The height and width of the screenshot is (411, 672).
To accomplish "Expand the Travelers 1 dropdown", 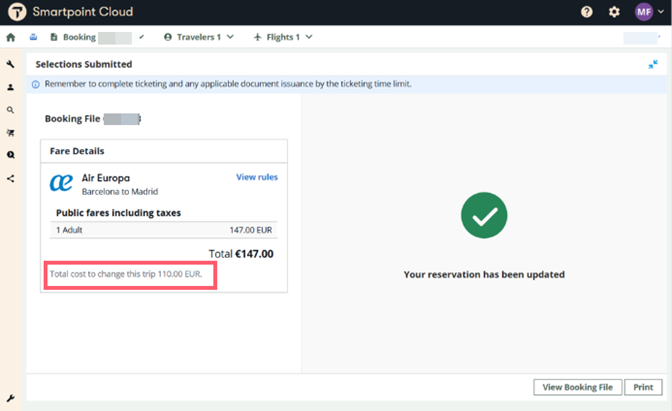I will point(198,38).
